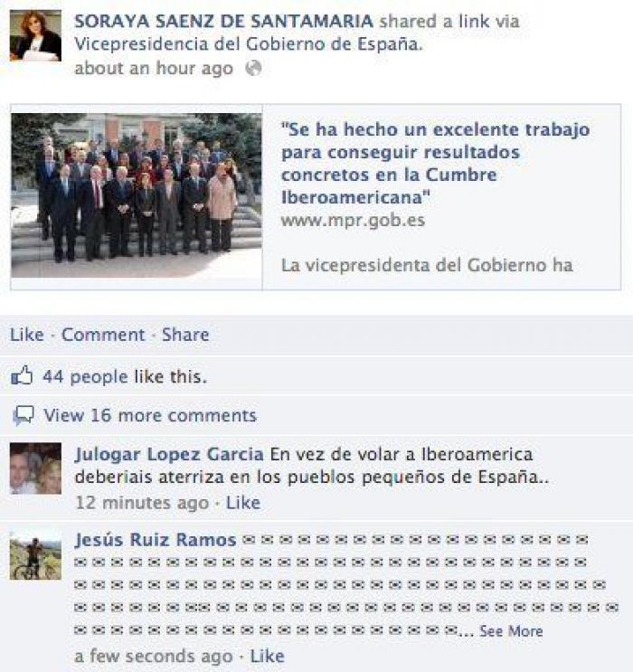Visit the www.mpr.gob.es source link

[354, 221]
